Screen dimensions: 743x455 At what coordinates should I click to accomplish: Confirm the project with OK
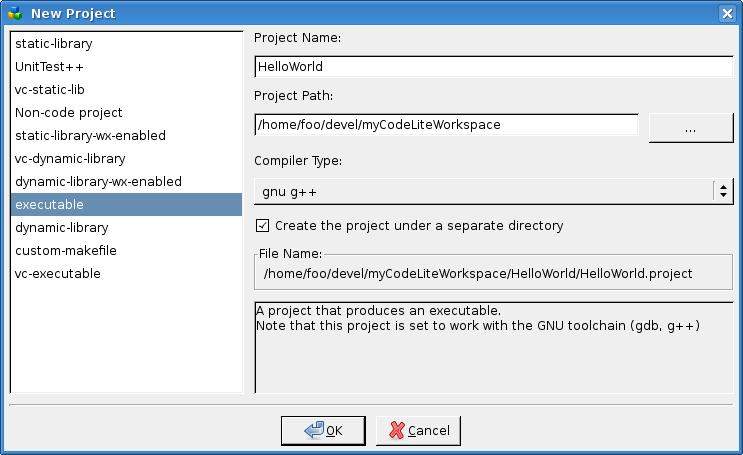click(323, 430)
